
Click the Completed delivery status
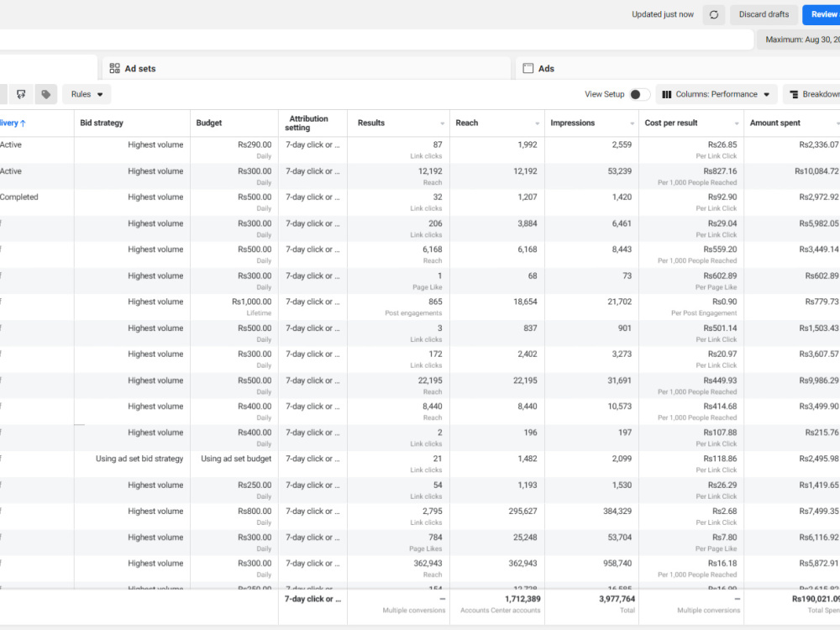click(x=18, y=197)
